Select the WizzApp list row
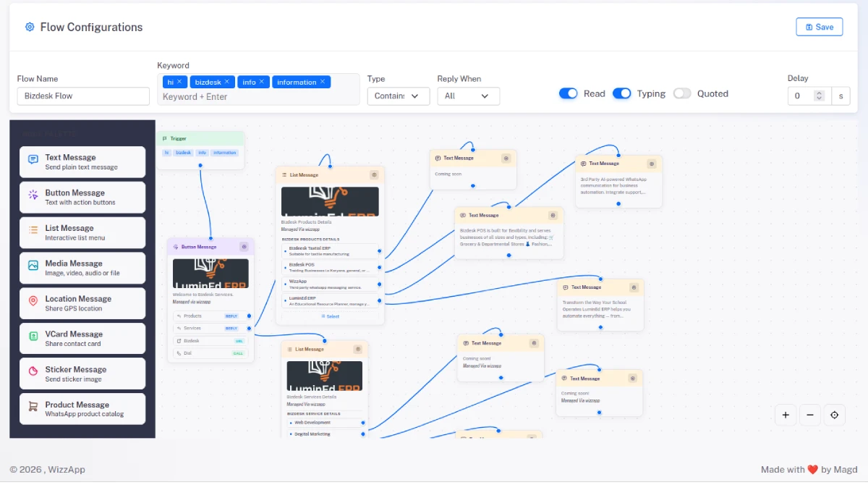The height and width of the screenshot is (485, 868). click(x=330, y=284)
